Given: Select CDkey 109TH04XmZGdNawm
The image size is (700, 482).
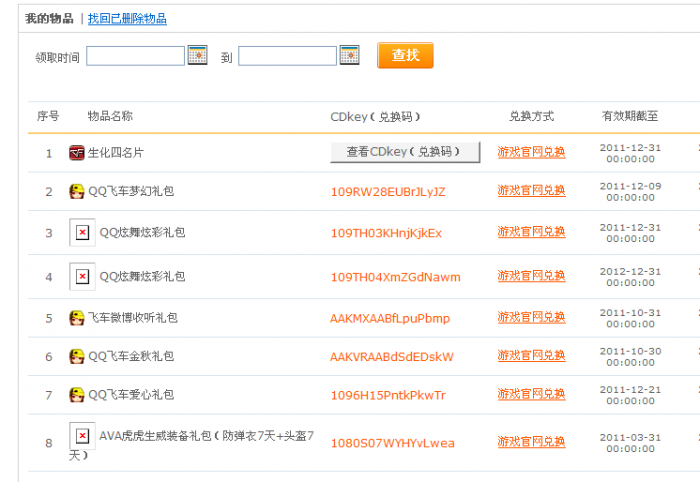Looking at the screenshot, I should [x=396, y=277].
